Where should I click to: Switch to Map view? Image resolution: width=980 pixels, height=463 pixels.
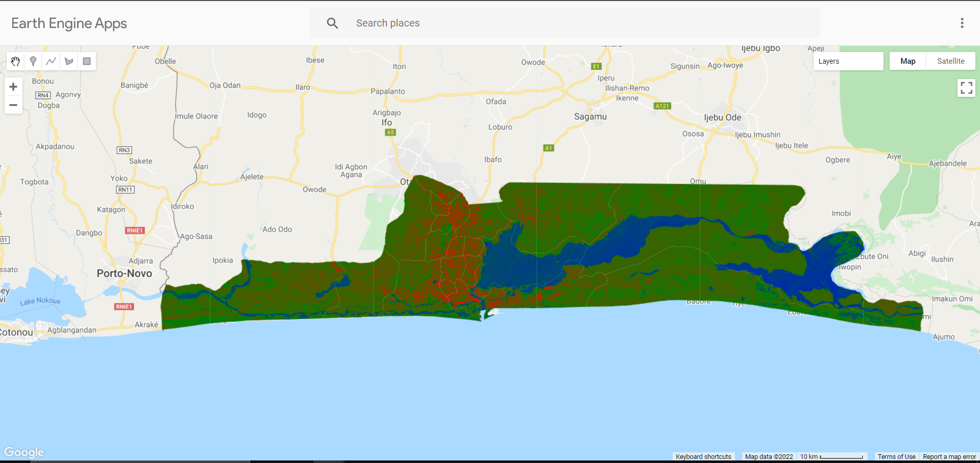coord(908,61)
